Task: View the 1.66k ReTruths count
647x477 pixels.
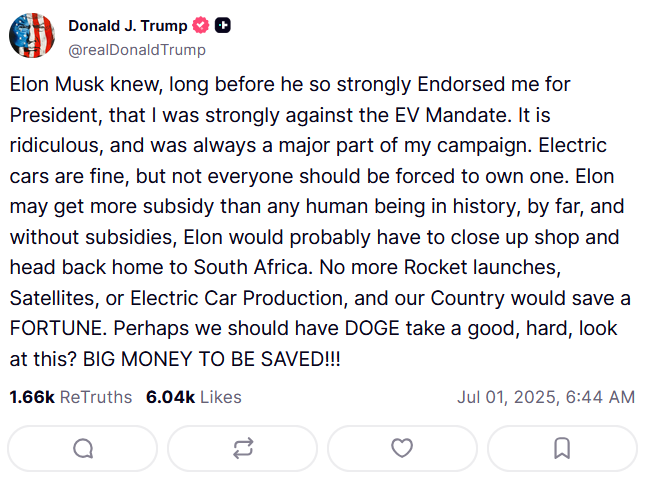Action: click(x=32, y=397)
